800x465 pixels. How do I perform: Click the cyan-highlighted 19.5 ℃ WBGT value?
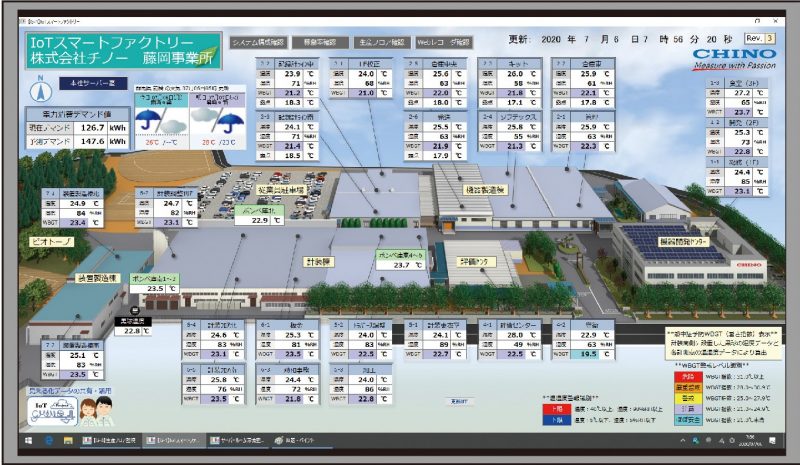click(590, 354)
